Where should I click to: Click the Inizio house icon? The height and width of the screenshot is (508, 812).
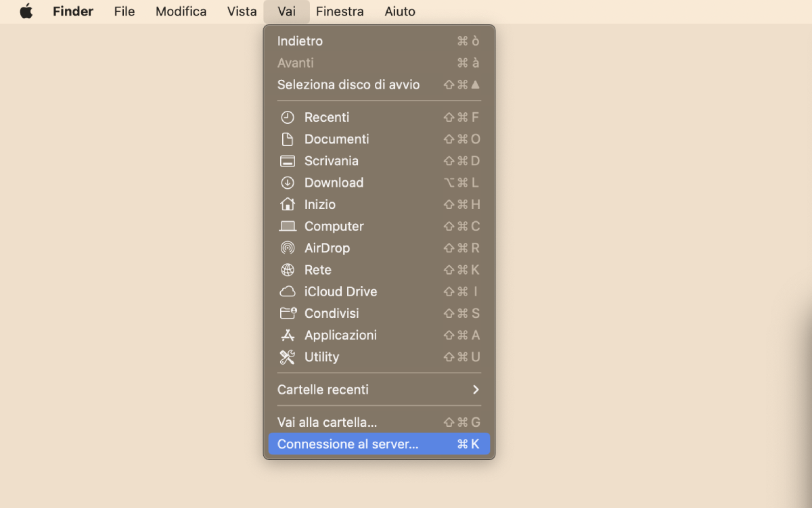[288, 204]
